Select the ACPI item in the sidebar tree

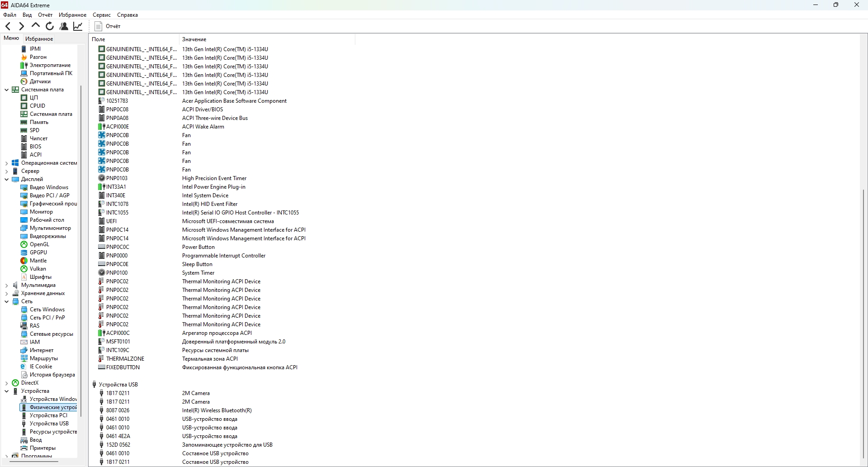31,155
